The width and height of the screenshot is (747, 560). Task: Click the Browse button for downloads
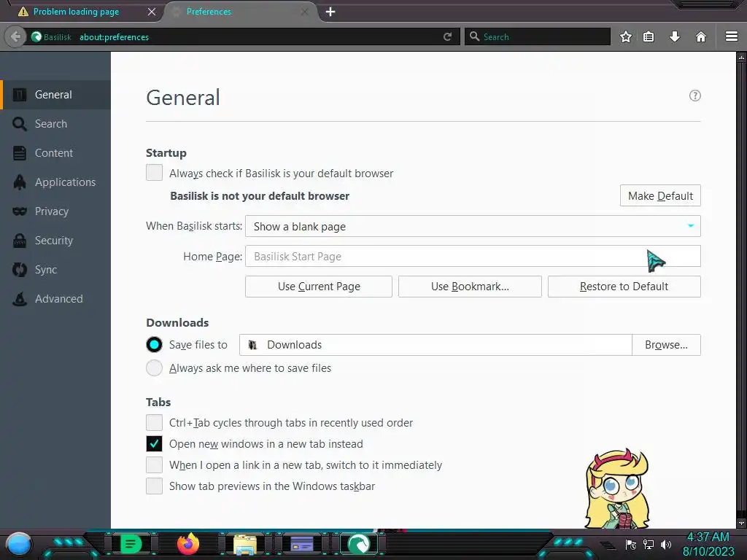(666, 345)
